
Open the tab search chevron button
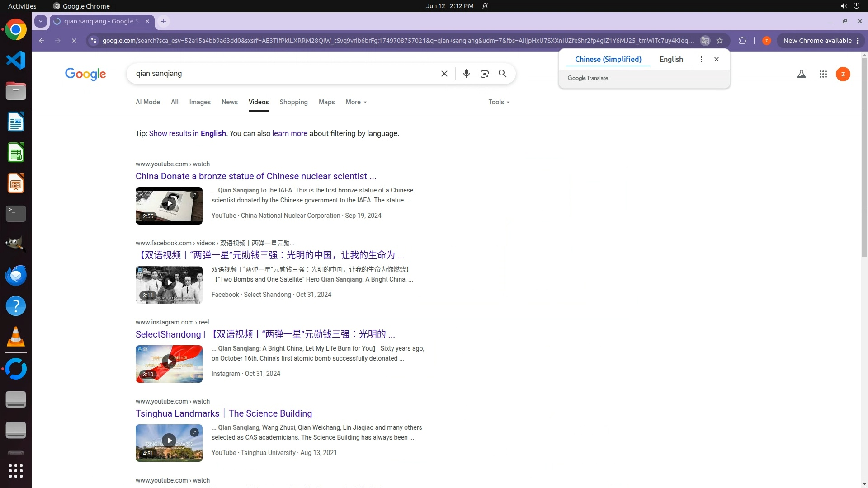[x=41, y=21]
